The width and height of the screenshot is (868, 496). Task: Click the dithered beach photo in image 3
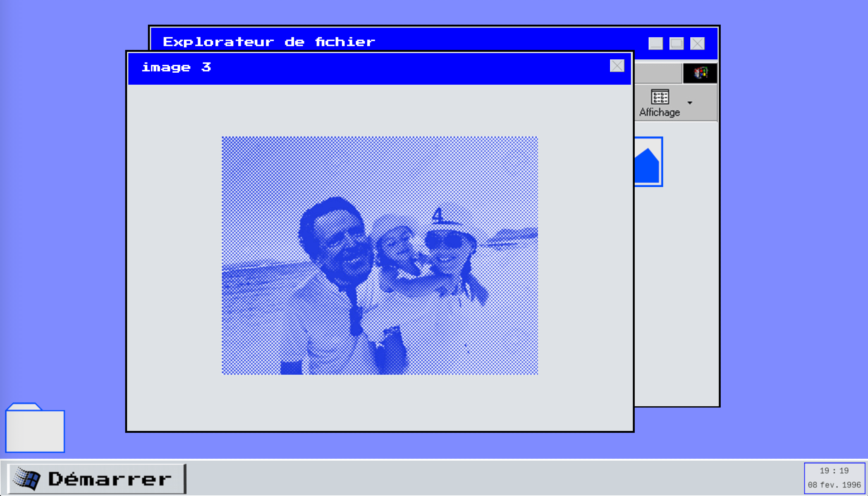[380, 256]
